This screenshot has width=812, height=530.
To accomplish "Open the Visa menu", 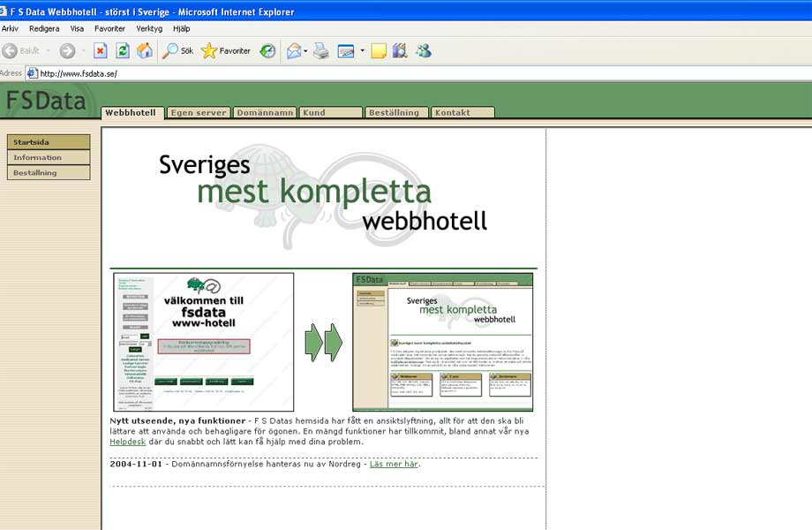I will 77,28.
